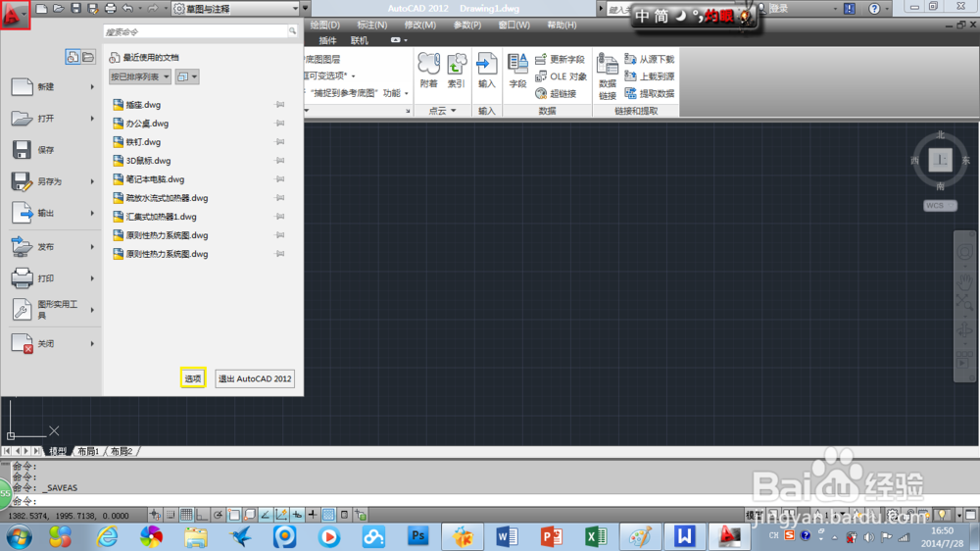The width and height of the screenshot is (980, 551).
Task: Click the 搜索命令 search input field
Action: pyautogui.click(x=195, y=31)
